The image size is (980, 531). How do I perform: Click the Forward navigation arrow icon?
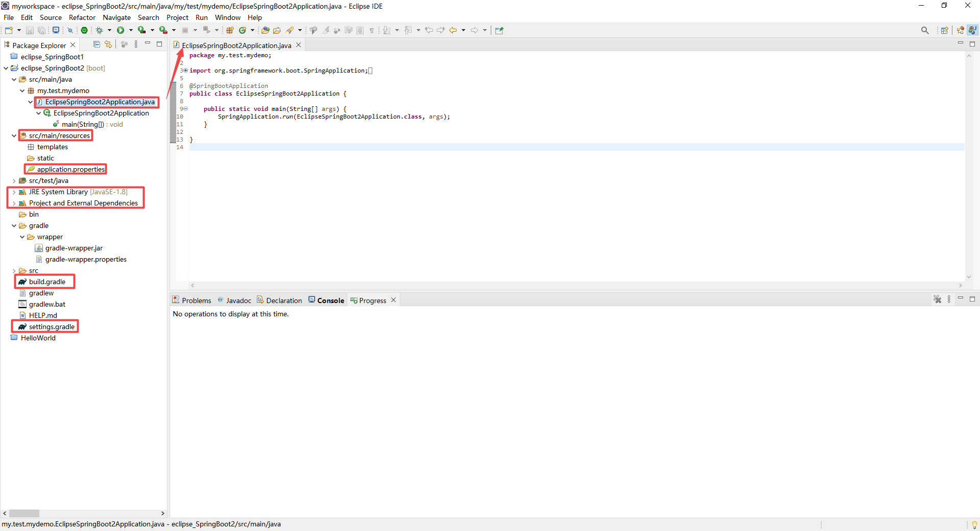pos(474,30)
